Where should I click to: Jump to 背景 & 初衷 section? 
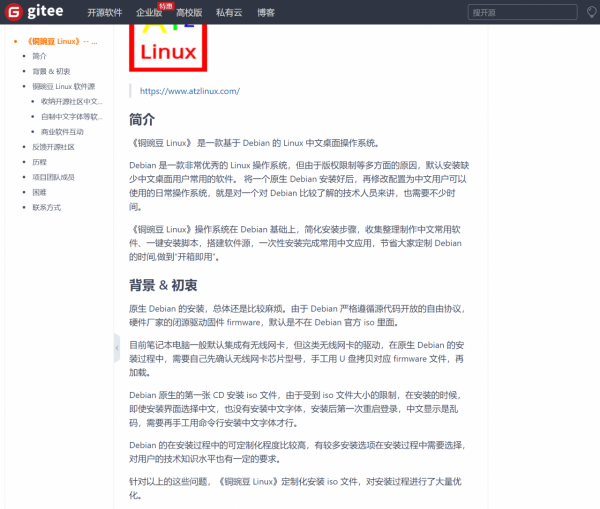[x=51, y=71]
